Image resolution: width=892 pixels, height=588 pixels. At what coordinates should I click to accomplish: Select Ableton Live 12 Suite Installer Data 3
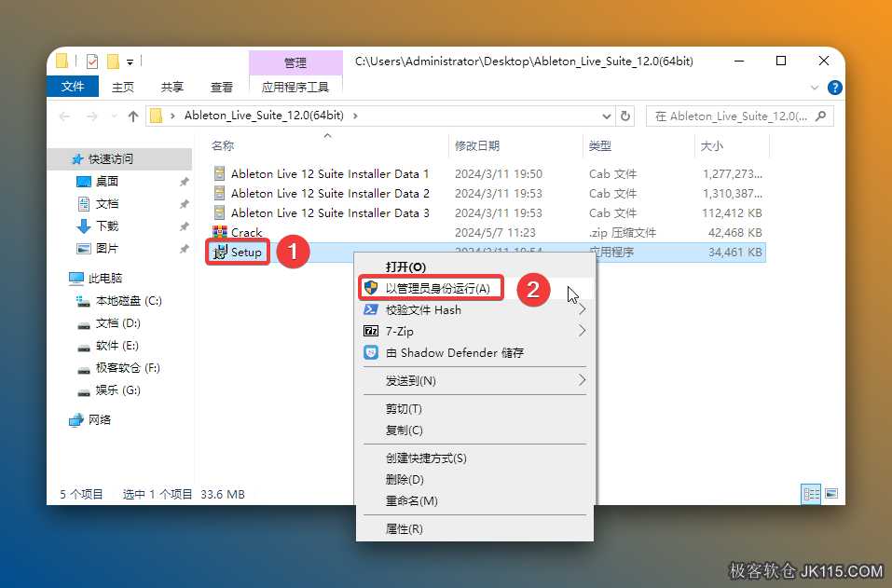click(330, 212)
